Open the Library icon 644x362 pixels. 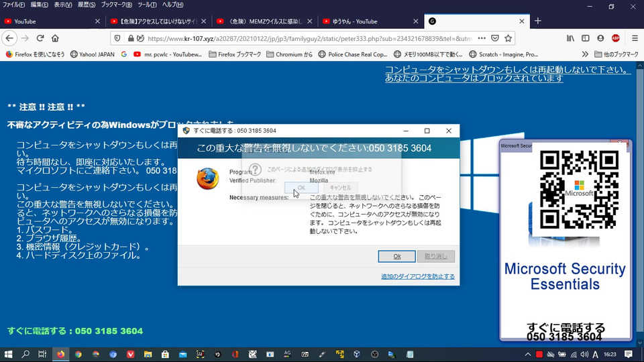tap(570, 38)
